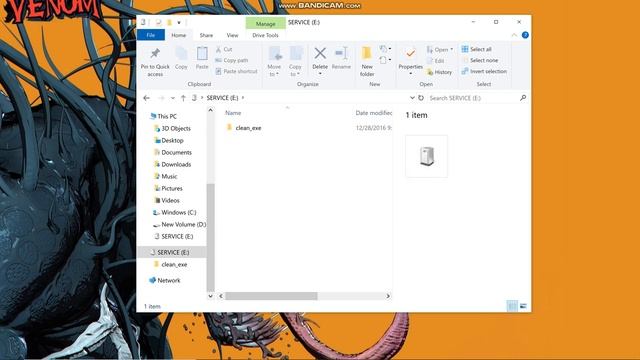
Task: Click the horizontal scrollbar right arrow
Action: [388, 296]
